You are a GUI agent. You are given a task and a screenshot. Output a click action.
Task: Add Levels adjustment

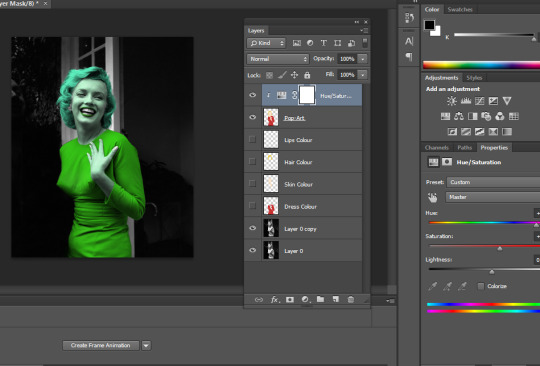[x=466, y=101]
